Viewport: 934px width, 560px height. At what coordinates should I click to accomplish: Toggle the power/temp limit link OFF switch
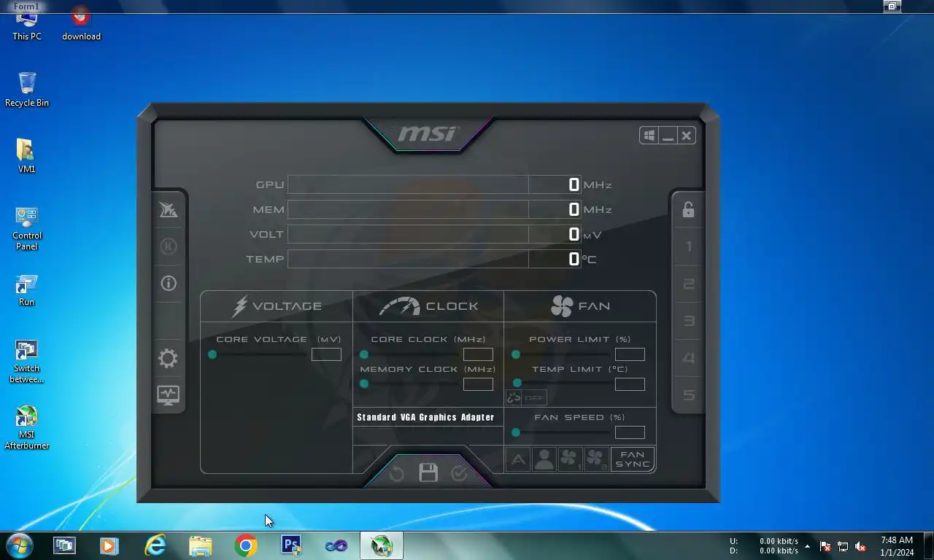(x=526, y=398)
